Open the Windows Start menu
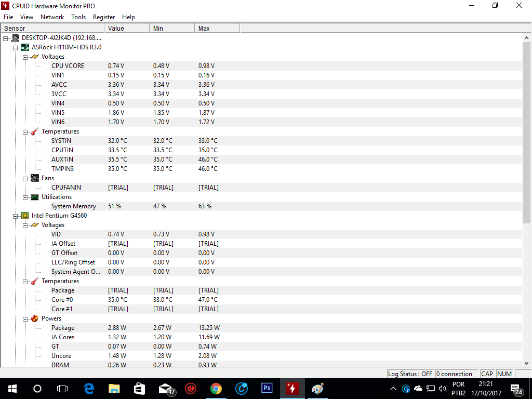 click(x=12, y=389)
